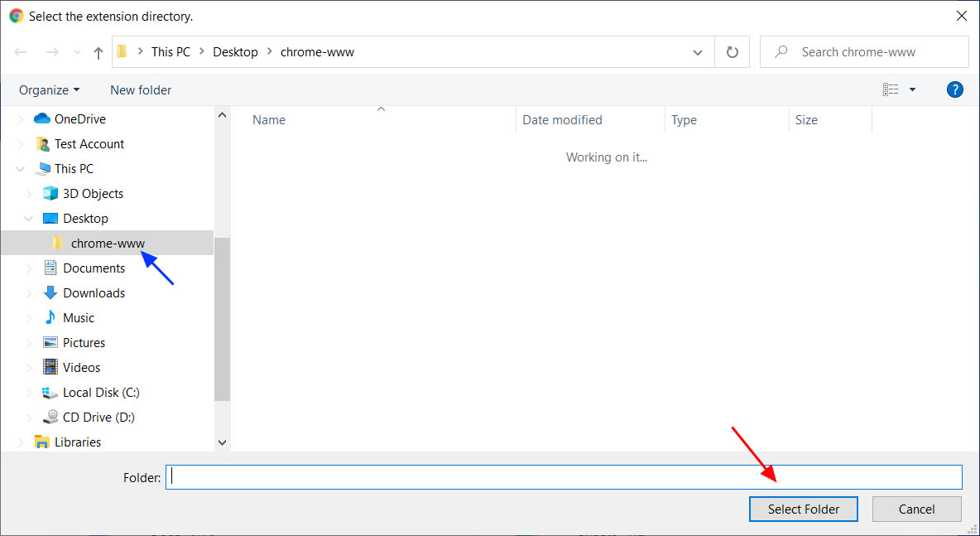The height and width of the screenshot is (536, 980).
Task: Open the address bar dropdown
Action: (x=698, y=51)
